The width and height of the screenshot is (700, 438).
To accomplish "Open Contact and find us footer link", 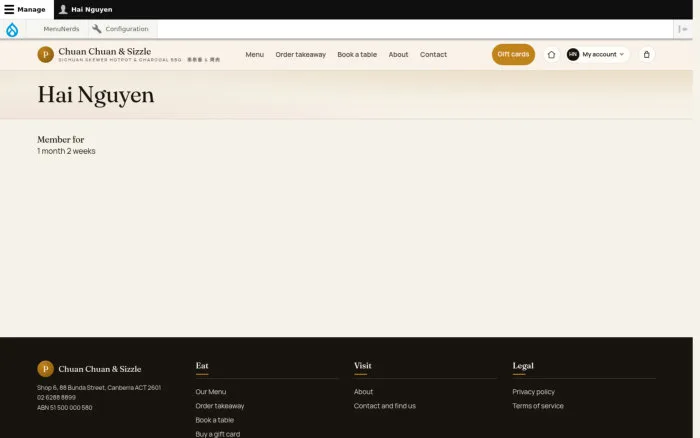I will tap(385, 406).
